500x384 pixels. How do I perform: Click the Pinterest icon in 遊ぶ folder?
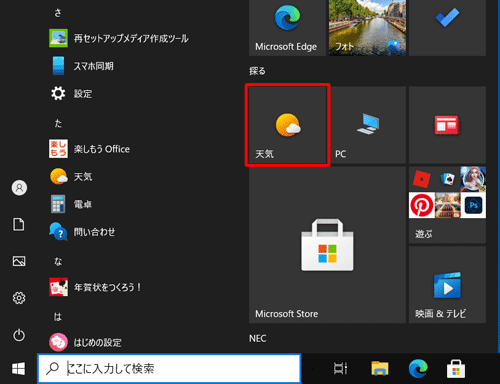click(x=422, y=205)
